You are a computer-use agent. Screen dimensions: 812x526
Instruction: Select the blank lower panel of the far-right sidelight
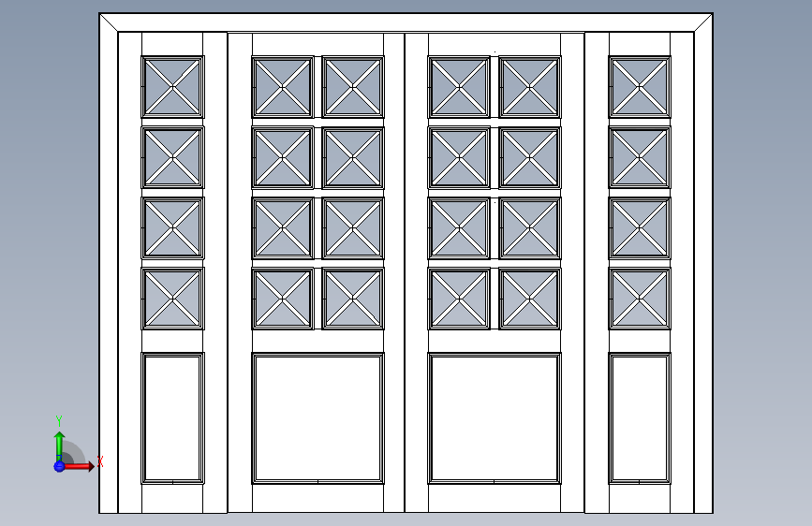(640, 418)
